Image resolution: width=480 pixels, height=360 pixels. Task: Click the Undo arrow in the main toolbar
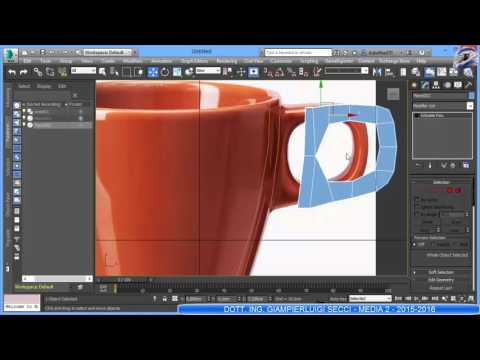coord(12,72)
